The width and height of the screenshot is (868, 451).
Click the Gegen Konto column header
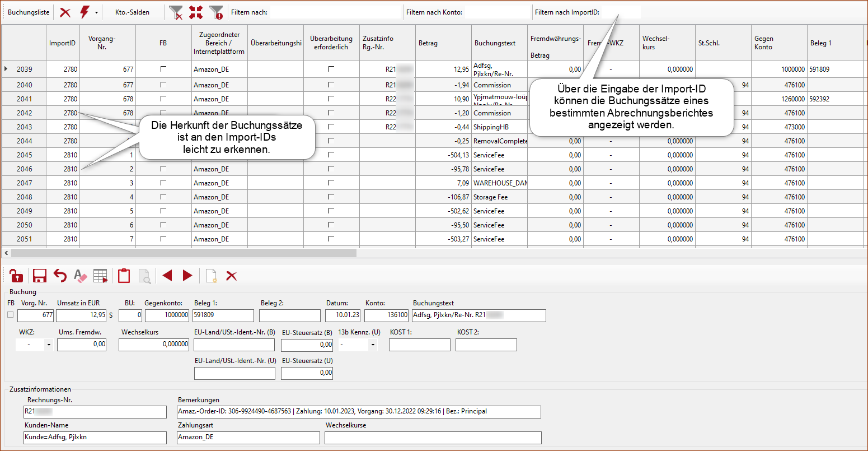click(779, 43)
